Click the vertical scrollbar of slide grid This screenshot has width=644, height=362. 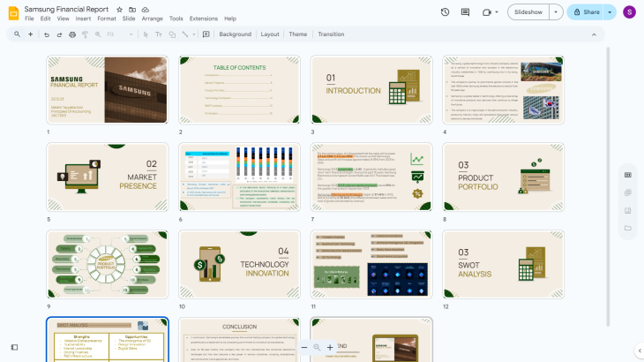coord(608,187)
